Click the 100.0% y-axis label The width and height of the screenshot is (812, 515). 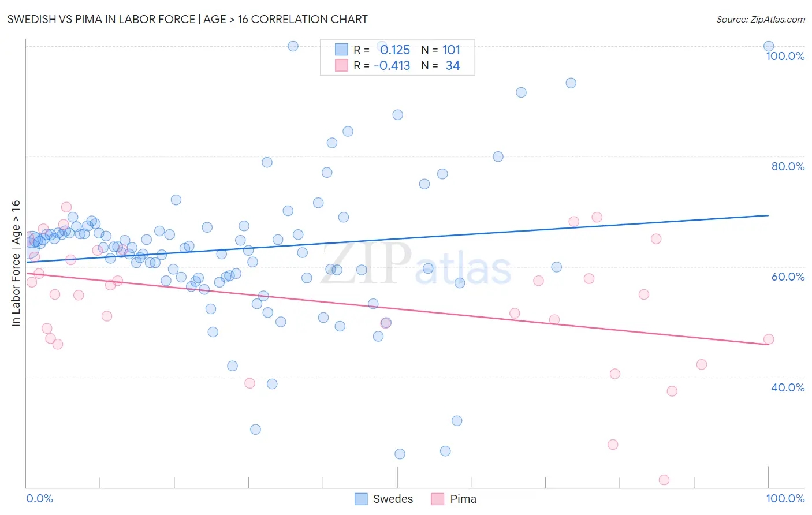(785, 56)
